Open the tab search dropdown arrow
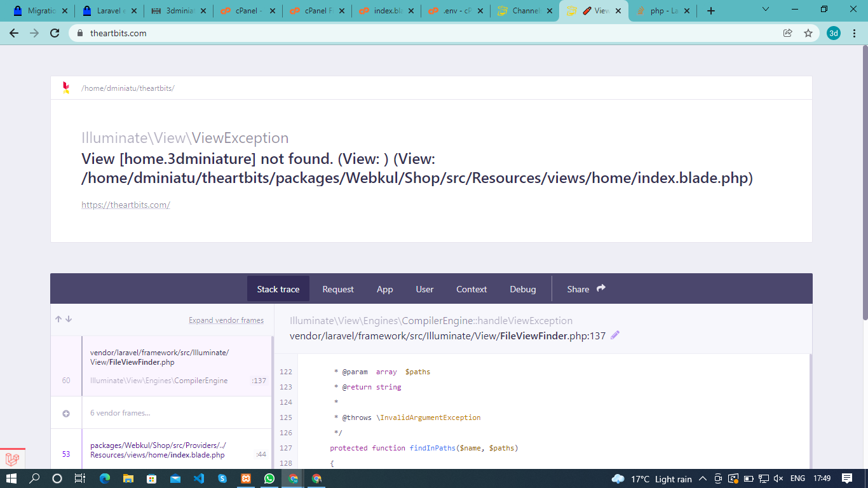Screen dimensions: 868x488 tap(766, 10)
